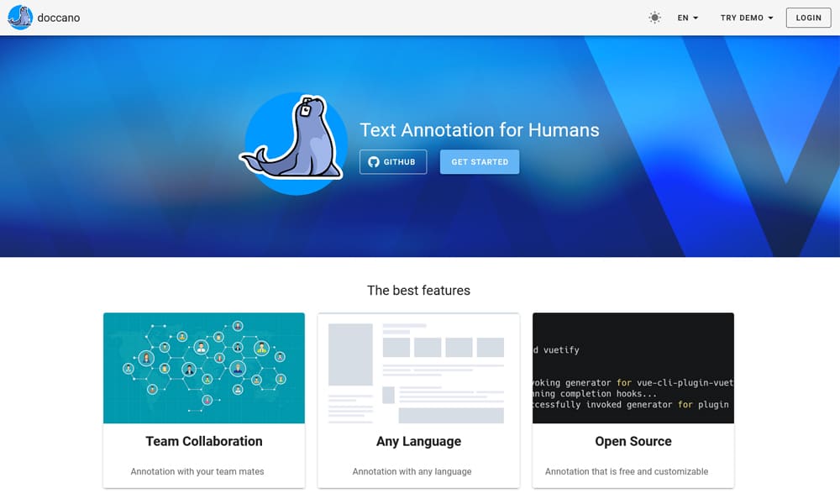Open the GitHub link with octocat icon
The image size is (840, 504).
coord(393,162)
